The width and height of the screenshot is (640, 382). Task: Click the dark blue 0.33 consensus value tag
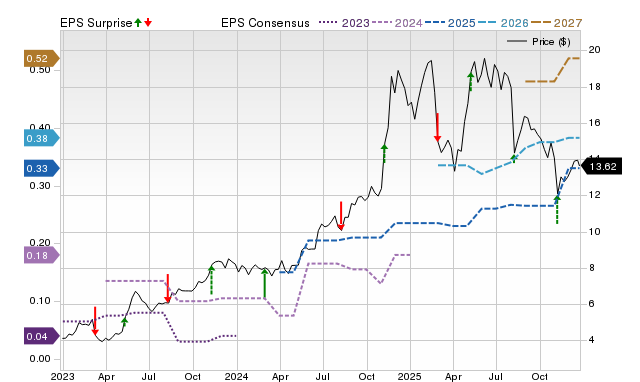[42, 168]
